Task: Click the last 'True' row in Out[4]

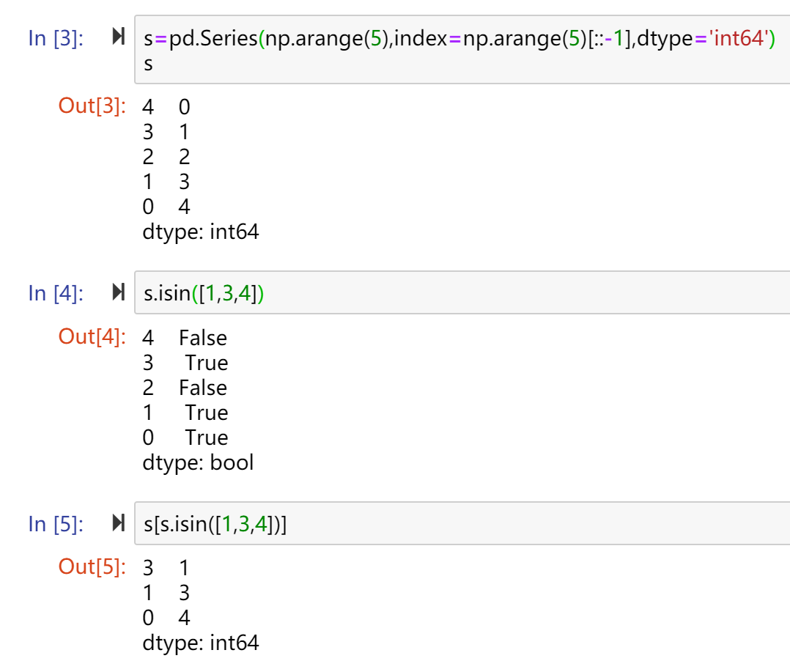Action: pyautogui.click(x=185, y=437)
